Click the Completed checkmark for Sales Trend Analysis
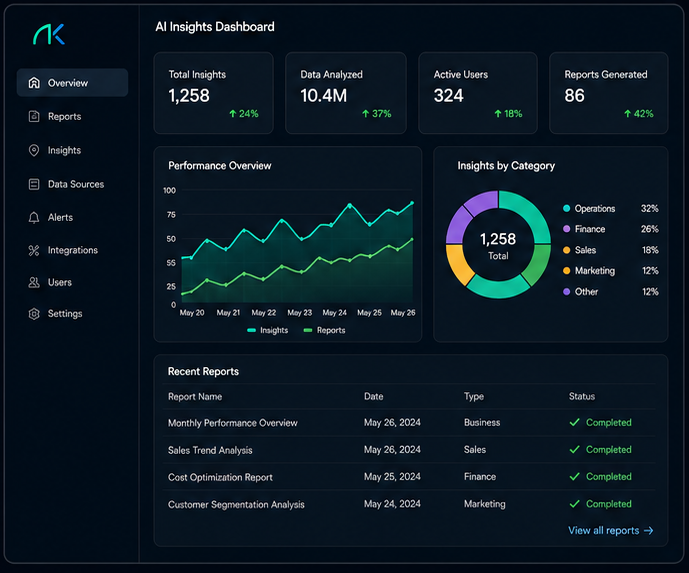 [x=574, y=450]
